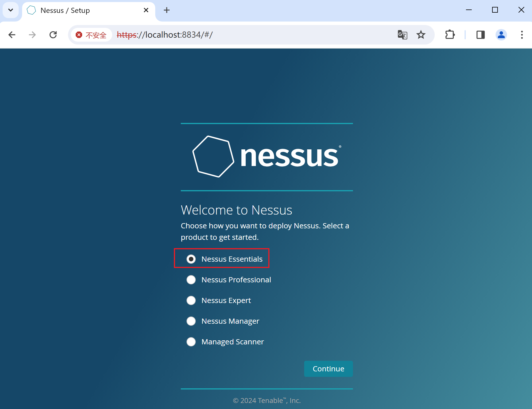The image size is (532, 409).
Task: Click the 'Welcome to Nessus' heading
Action: 236,210
